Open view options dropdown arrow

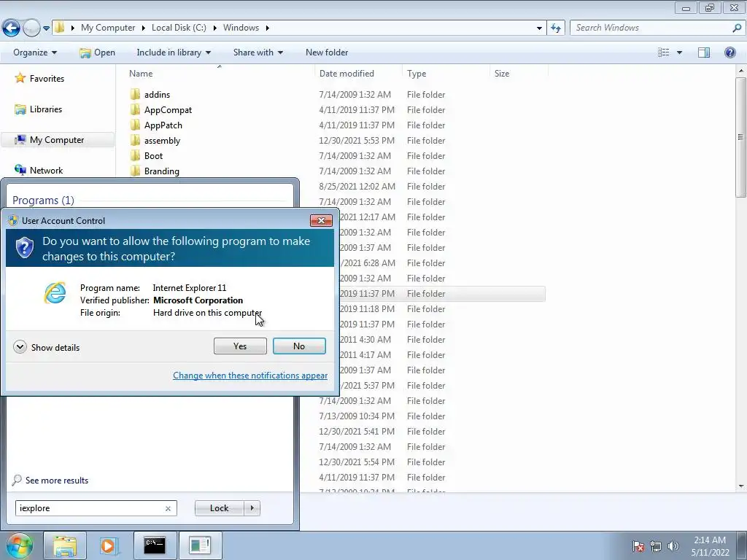[x=679, y=52]
